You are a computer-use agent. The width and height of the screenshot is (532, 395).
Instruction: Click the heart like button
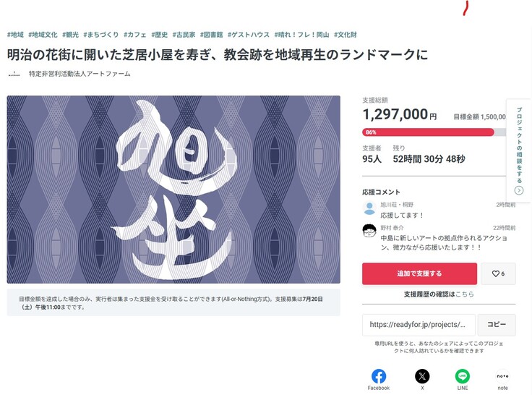click(498, 274)
